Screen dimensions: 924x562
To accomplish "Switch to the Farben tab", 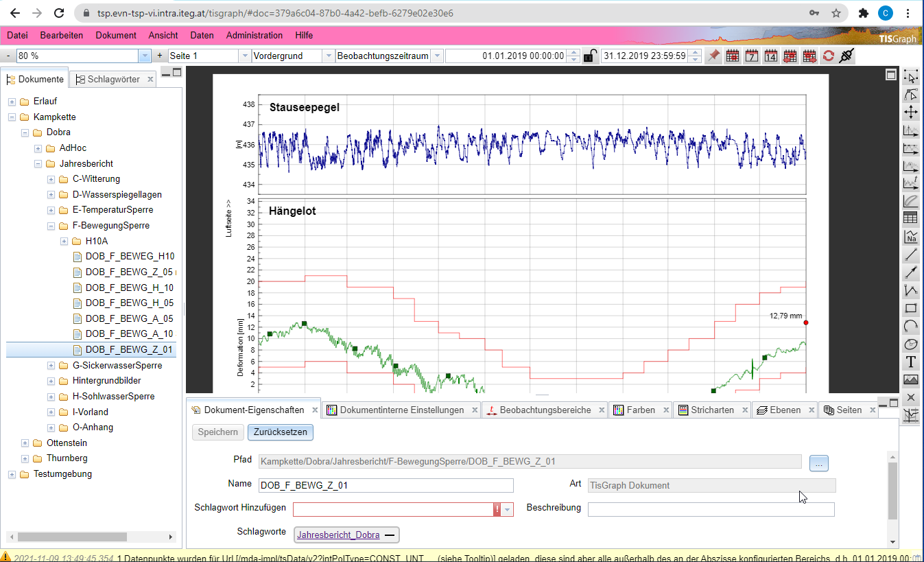I will click(640, 410).
